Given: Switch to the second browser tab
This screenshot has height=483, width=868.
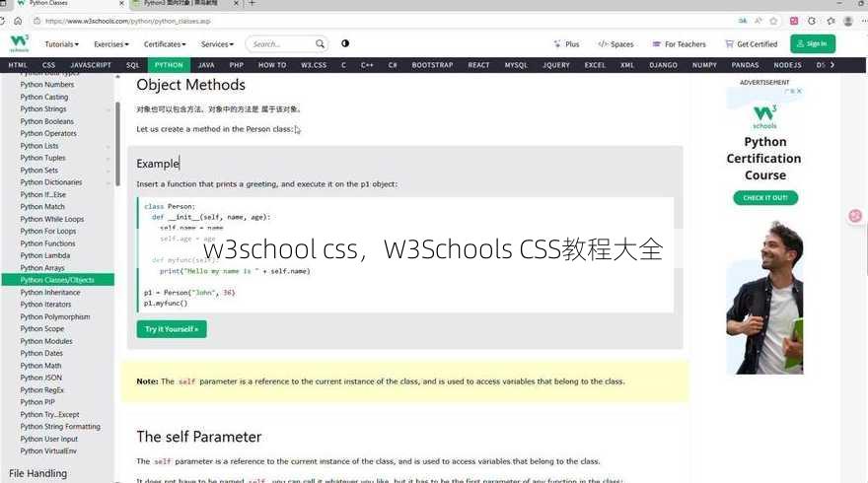Looking at the screenshot, I should (185, 3).
